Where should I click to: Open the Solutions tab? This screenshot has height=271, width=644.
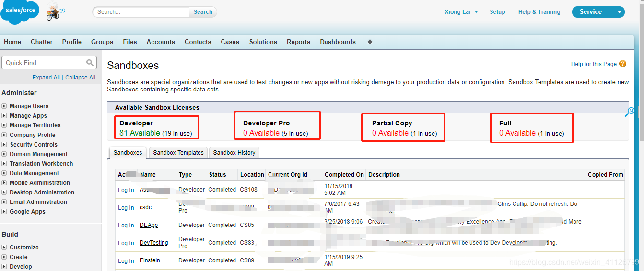(x=263, y=42)
